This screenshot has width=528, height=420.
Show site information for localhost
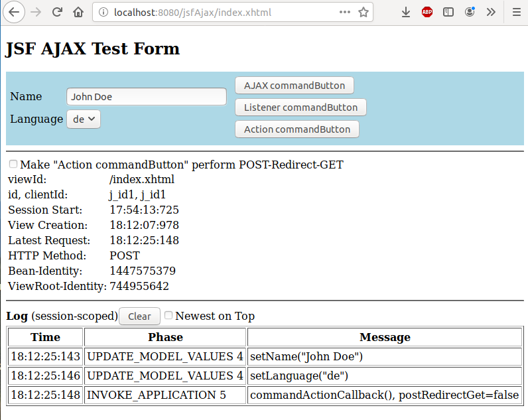click(103, 12)
